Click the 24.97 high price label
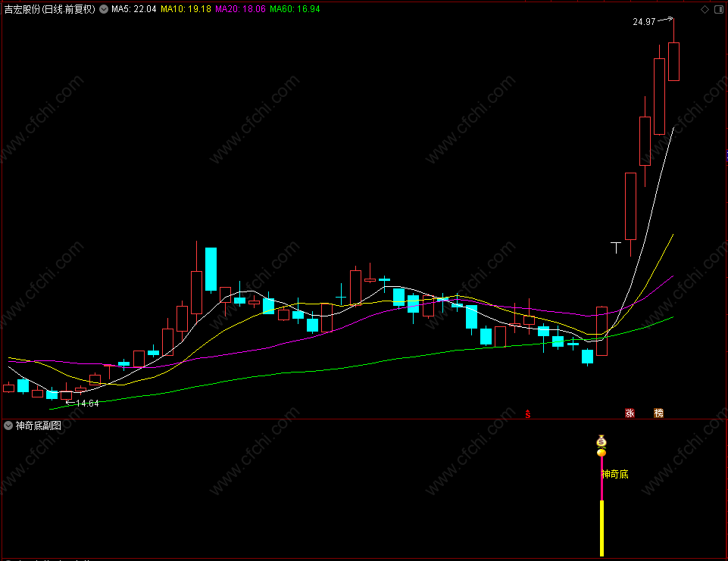Screen dimensions: 728x561 tap(644, 22)
